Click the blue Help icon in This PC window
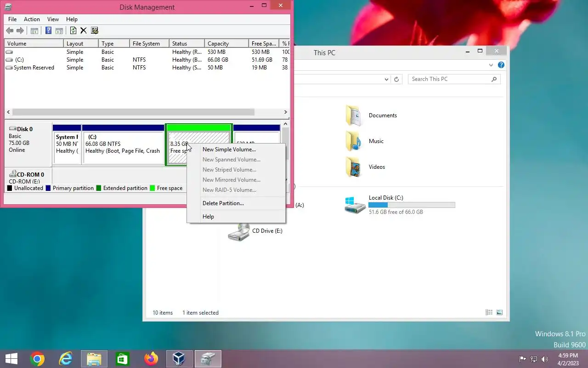The width and height of the screenshot is (588, 368). [x=501, y=65]
